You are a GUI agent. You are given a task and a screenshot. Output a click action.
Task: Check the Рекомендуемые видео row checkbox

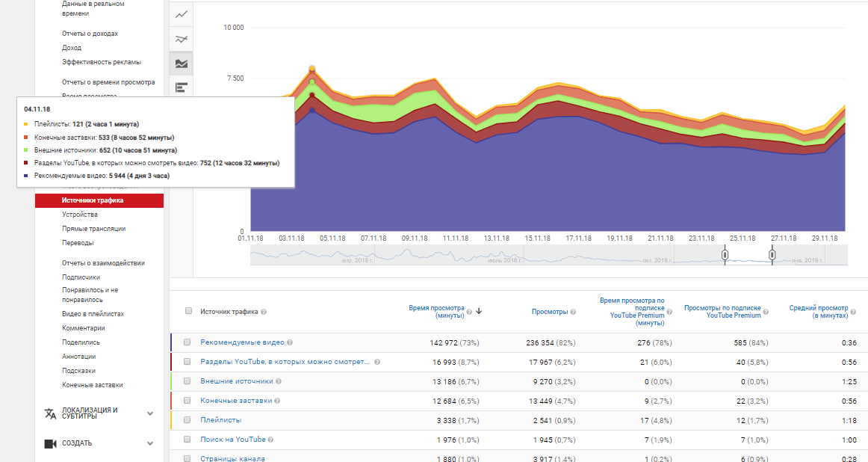(x=188, y=342)
